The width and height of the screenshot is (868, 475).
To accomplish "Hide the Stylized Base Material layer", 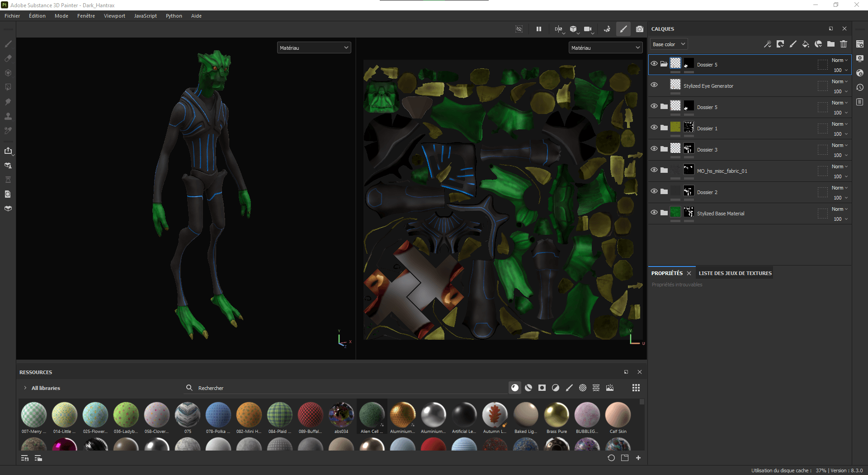I will [x=654, y=213].
